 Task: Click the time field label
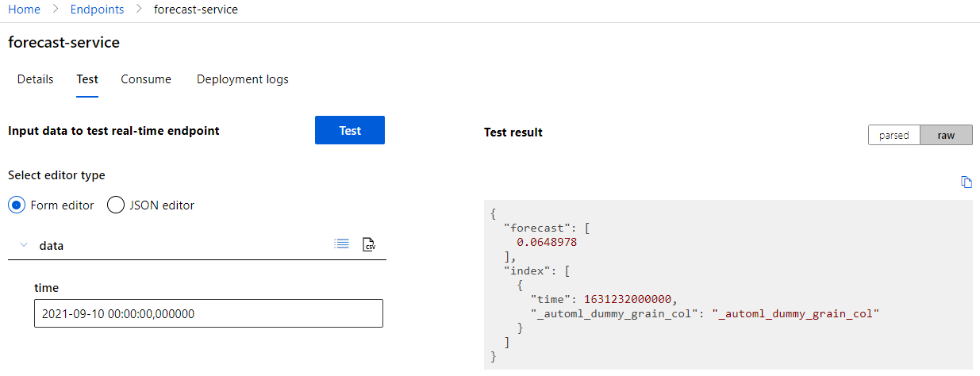pyautogui.click(x=47, y=288)
